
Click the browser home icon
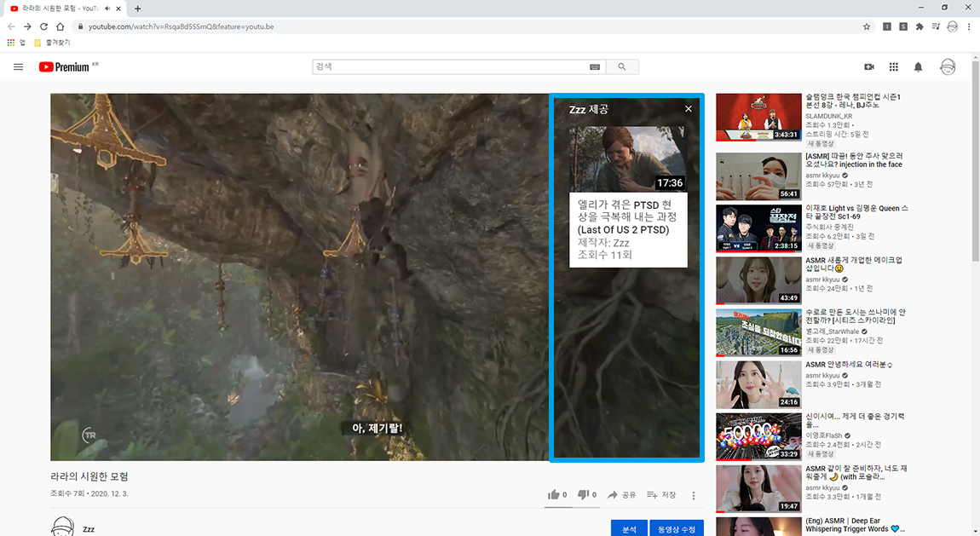point(60,26)
